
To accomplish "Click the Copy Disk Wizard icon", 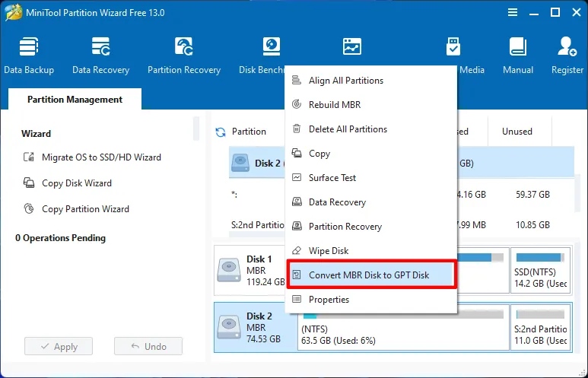I will 29,183.
